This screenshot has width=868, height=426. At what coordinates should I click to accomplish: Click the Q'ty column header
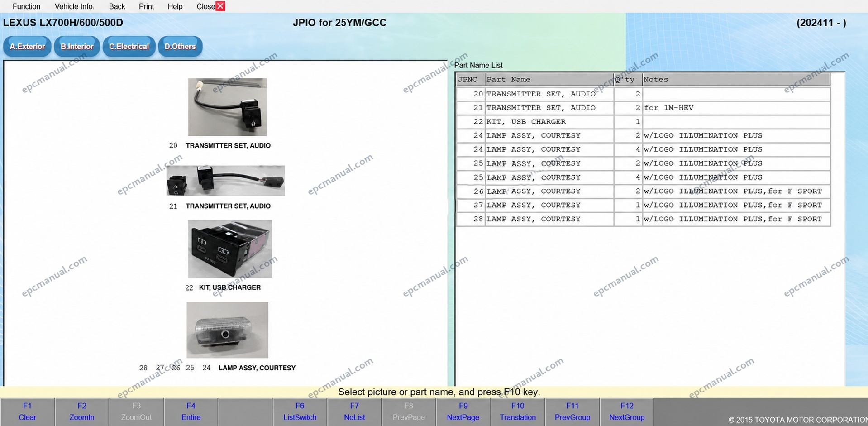628,80
